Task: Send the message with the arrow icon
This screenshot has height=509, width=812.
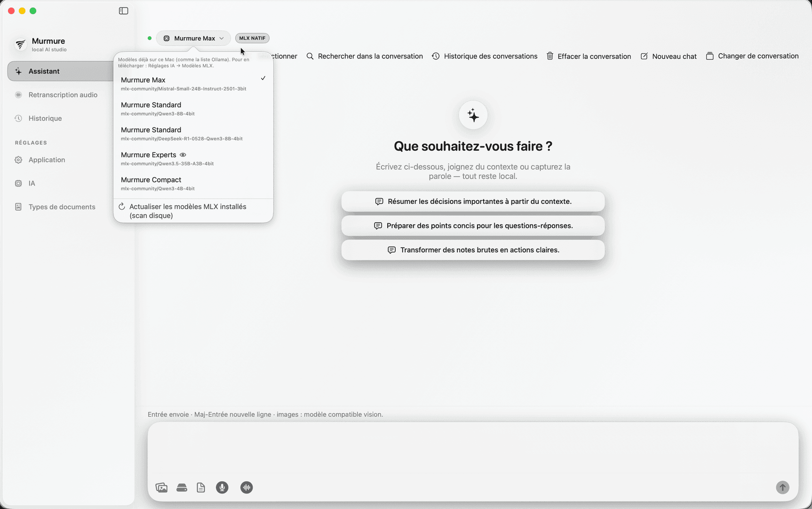Action: pyautogui.click(x=782, y=487)
